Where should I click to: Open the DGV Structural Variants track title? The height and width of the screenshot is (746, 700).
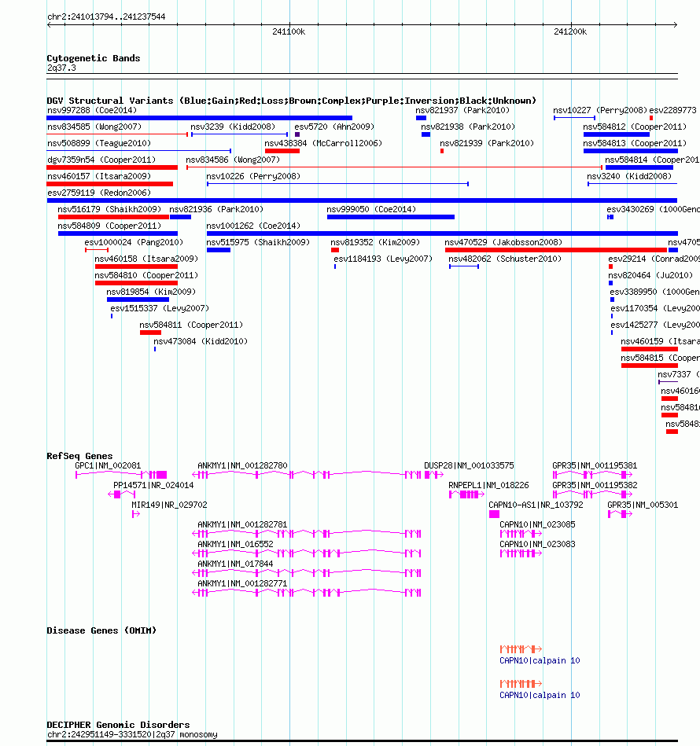291,101
